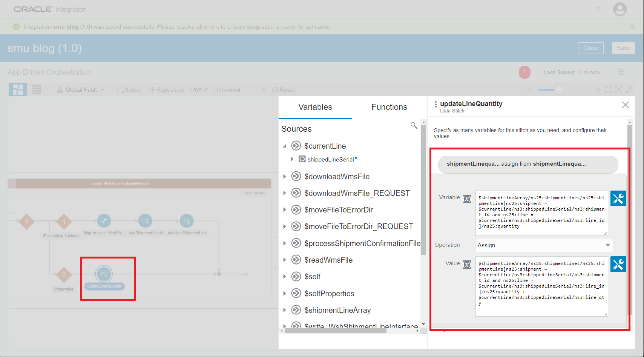This screenshot has height=357, width=644.
Task: Open the Operation Assign dropdown
Action: pyautogui.click(x=544, y=245)
